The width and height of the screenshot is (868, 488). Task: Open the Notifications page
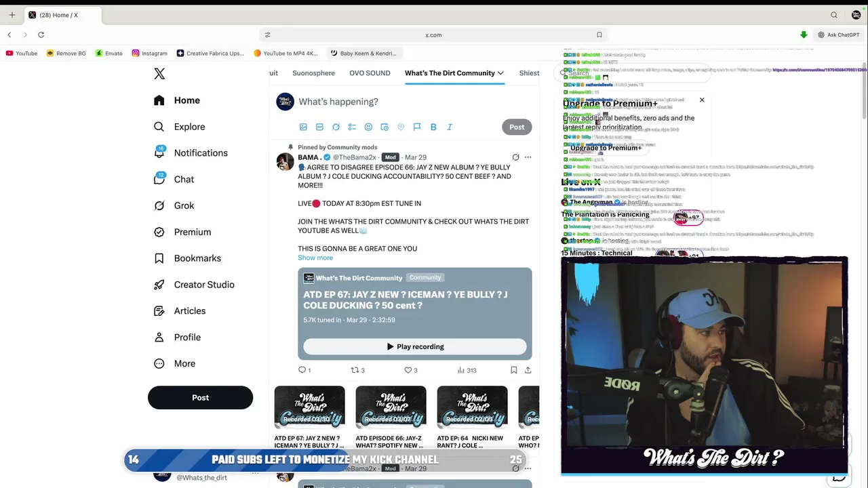click(x=190, y=153)
